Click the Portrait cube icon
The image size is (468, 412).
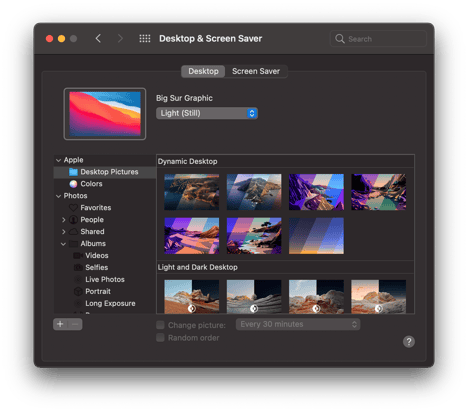coord(78,291)
